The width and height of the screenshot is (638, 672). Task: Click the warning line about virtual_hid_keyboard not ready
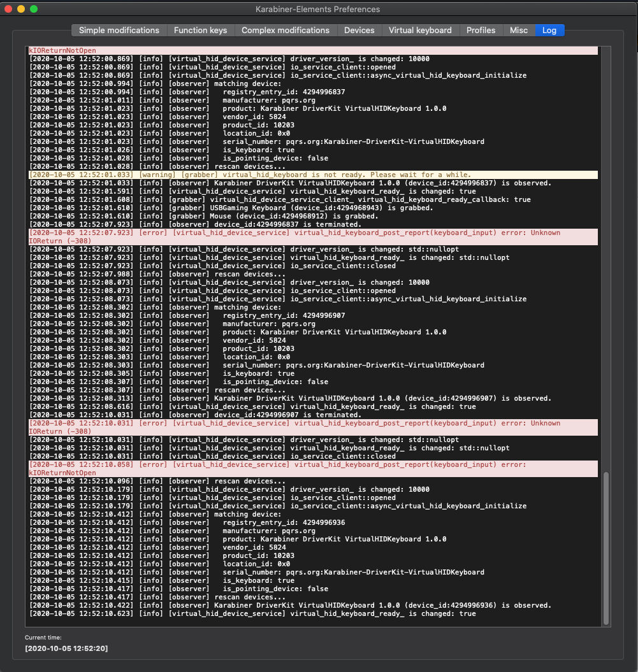pos(313,175)
